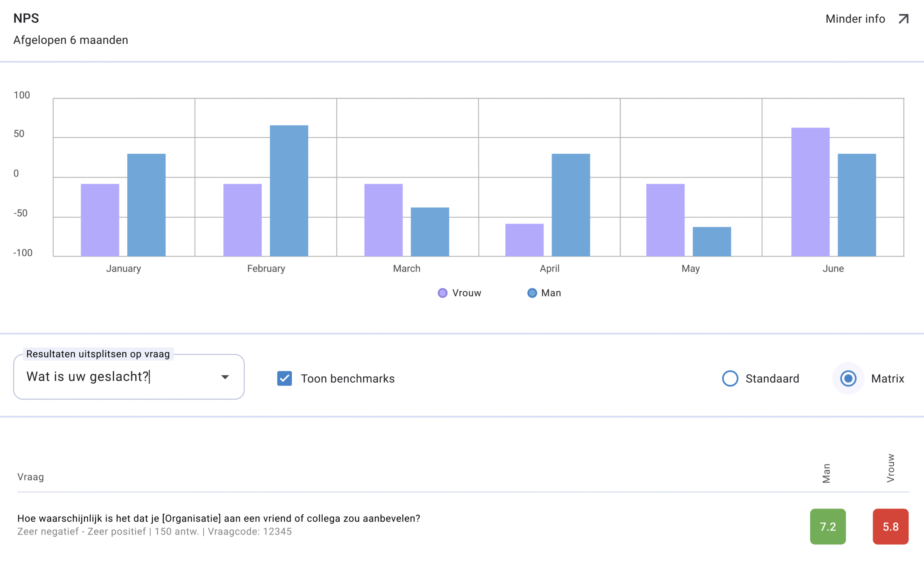Select the Matrix radio button
924x577 pixels.
point(848,379)
